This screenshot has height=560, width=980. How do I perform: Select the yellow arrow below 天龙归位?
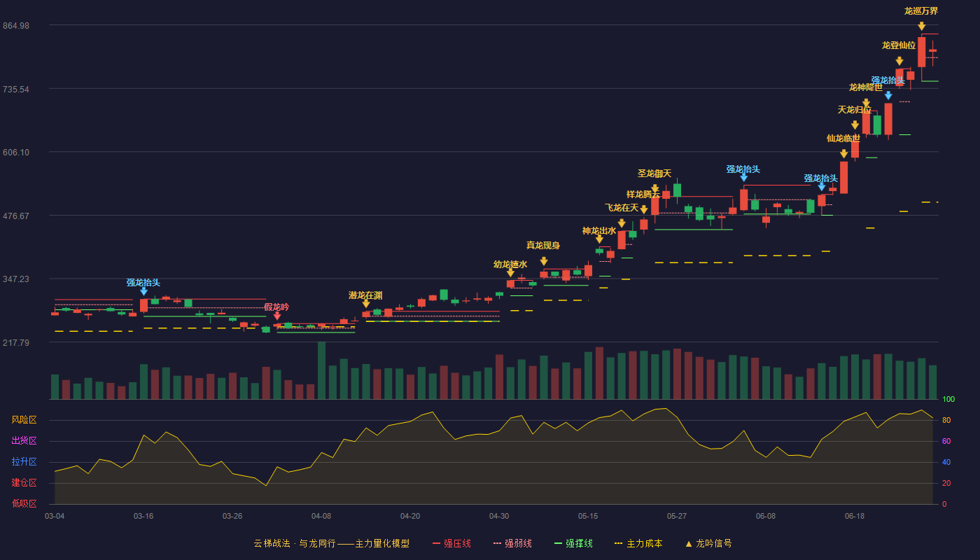(x=855, y=125)
